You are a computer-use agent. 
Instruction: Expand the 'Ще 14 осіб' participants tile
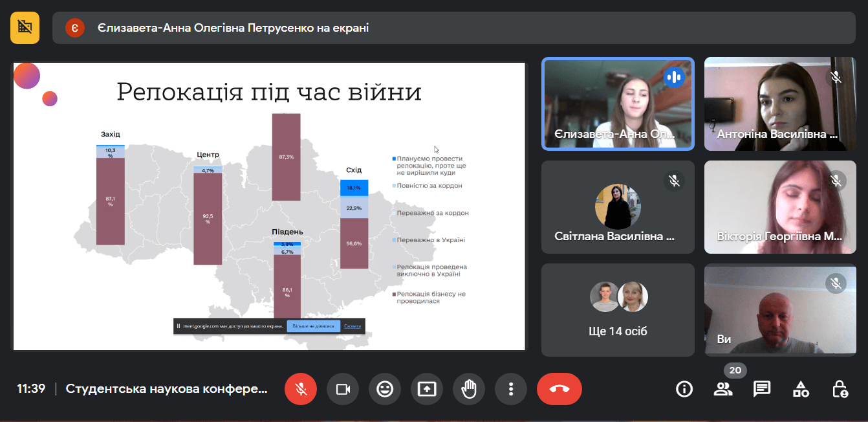click(x=618, y=310)
